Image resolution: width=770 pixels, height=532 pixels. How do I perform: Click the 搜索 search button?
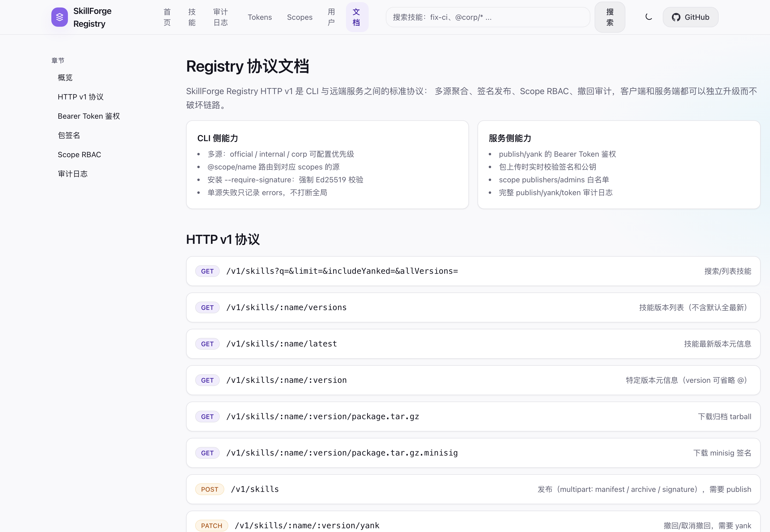tap(610, 17)
